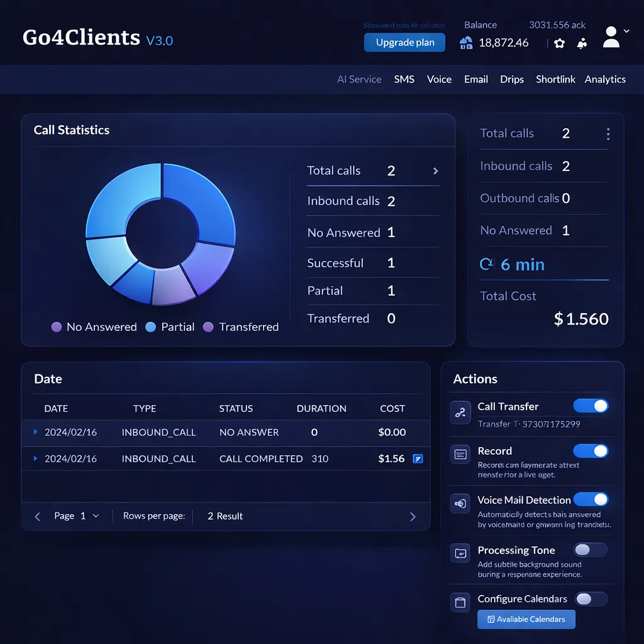Click the Partial legend color dot
644x644 pixels.
[151, 327]
